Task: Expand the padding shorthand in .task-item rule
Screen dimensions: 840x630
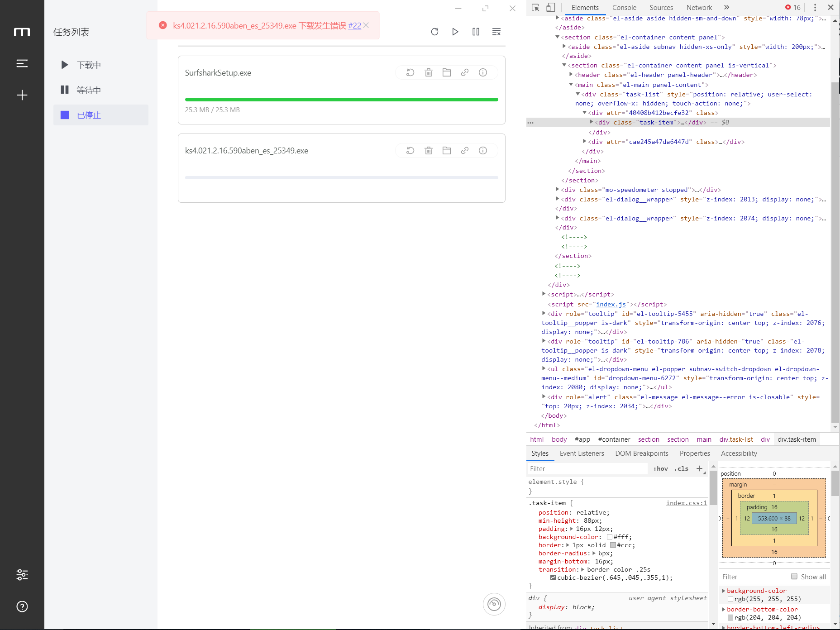Action: [x=572, y=529]
